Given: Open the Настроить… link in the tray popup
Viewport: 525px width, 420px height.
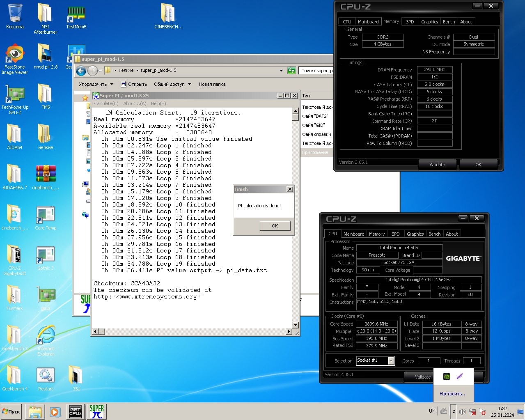Looking at the screenshot, I should point(453,394).
